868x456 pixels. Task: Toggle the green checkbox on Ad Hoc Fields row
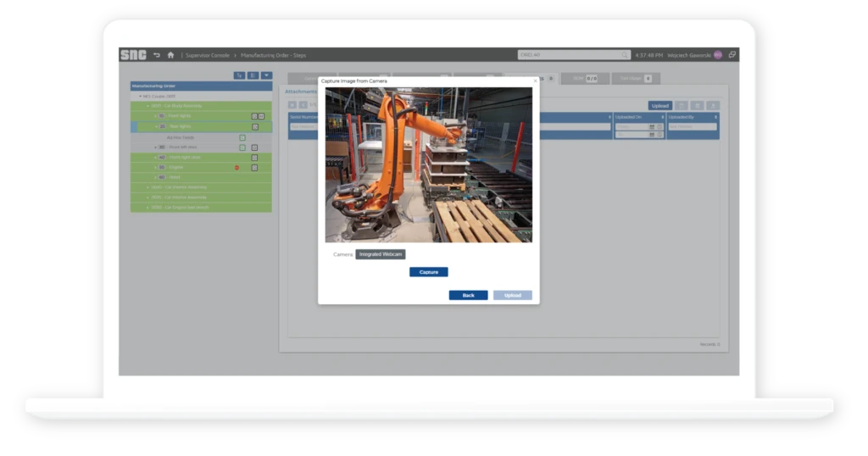click(x=242, y=137)
